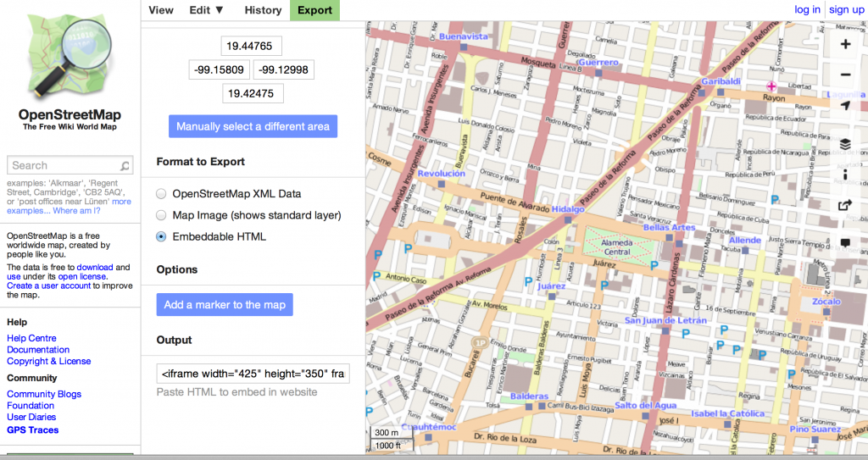This screenshot has width=868, height=460.
Task: Open the map layers panel icon
Action: coord(845,145)
